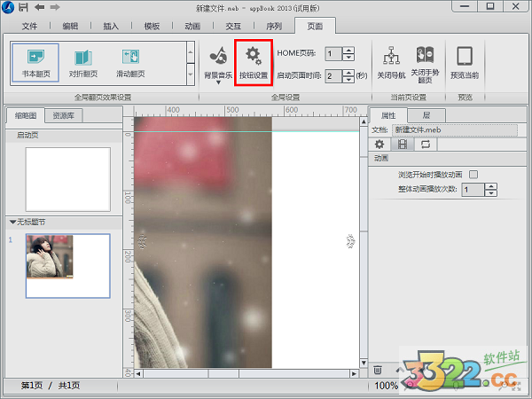The image size is (532, 399).
Task: Click the 文档 name field
Action: click(x=455, y=130)
